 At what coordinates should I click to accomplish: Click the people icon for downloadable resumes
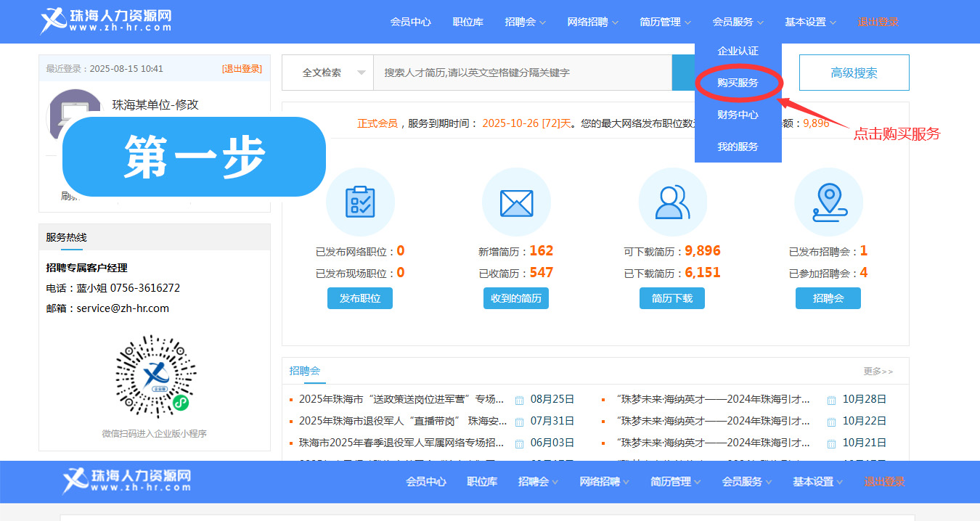672,202
